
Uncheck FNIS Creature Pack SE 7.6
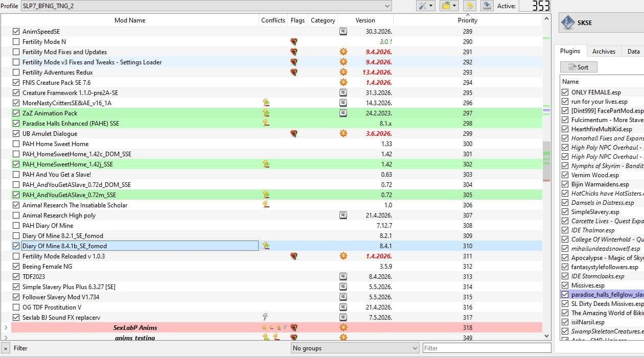coord(16,83)
